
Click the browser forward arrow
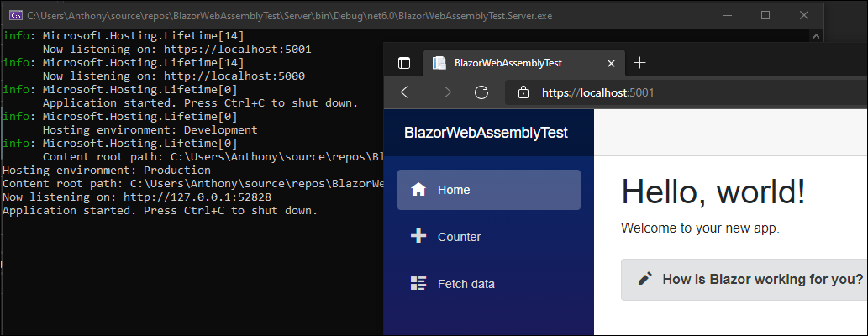(444, 92)
